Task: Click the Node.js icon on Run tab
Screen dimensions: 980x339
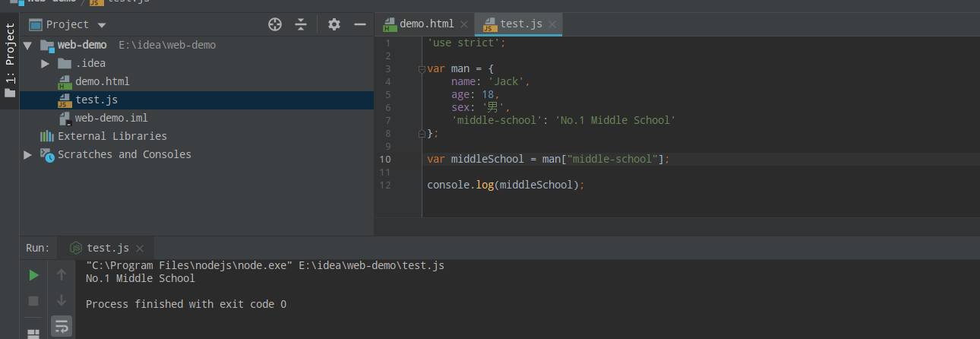Action: (x=76, y=248)
